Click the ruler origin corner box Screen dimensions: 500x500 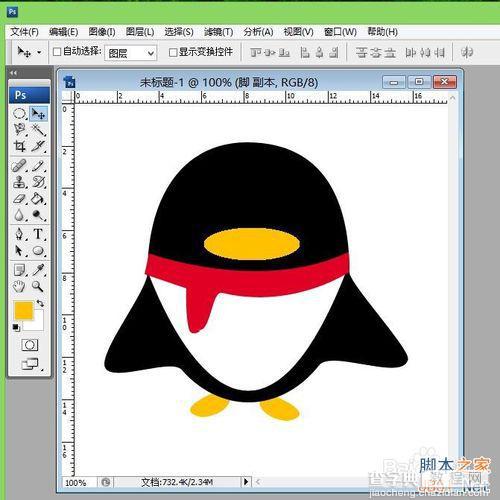tap(68, 97)
